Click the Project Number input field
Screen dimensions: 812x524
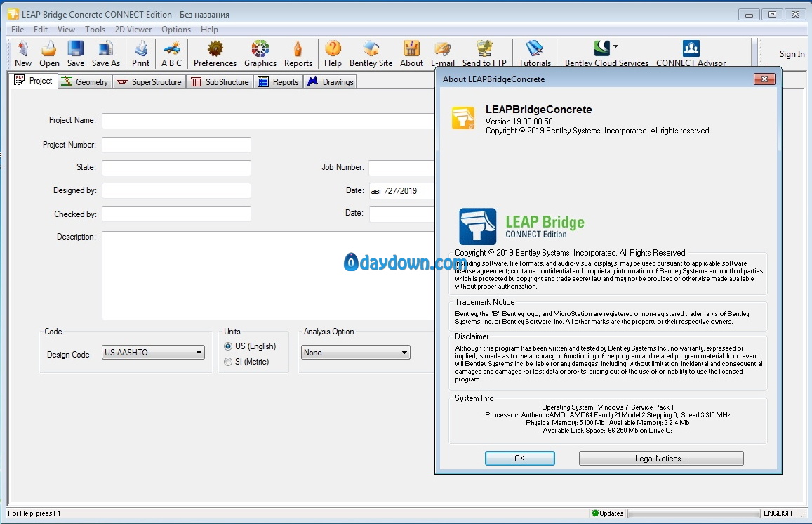click(x=176, y=145)
